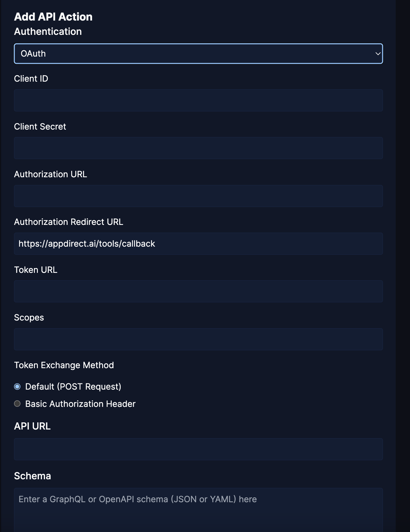410x532 pixels.
Task: Click the 'Basic Authorization Header' label text
Action: [80, 404]
